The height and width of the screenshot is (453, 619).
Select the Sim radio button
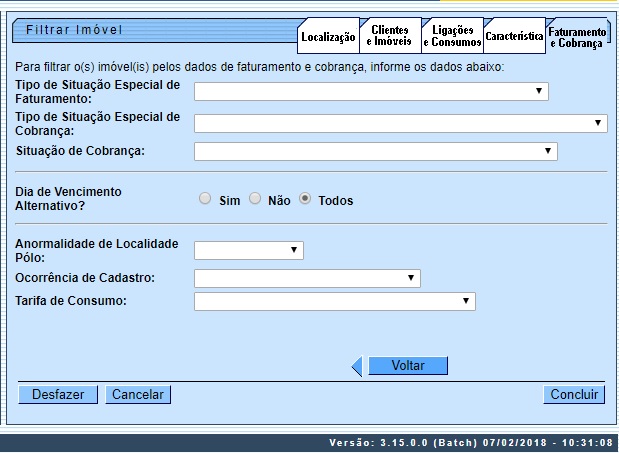point(206,199)
